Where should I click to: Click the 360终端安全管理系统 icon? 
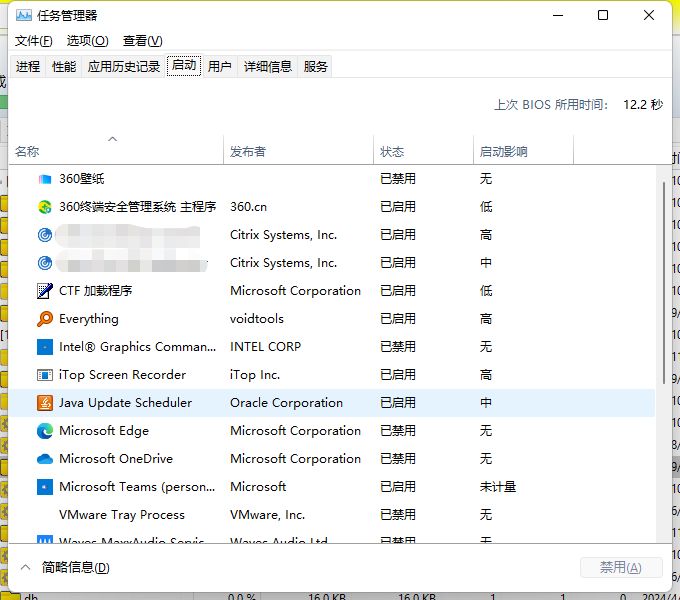click(x=45, y=207)
